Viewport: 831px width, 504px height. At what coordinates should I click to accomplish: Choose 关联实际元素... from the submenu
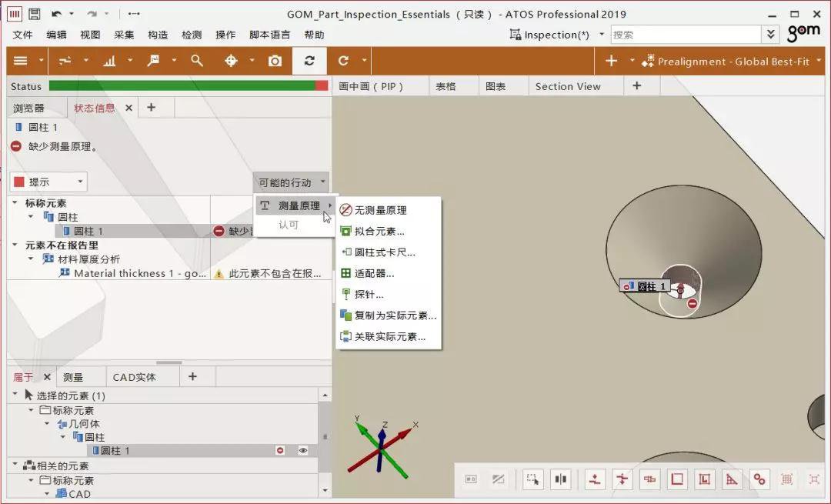(389, 336)
